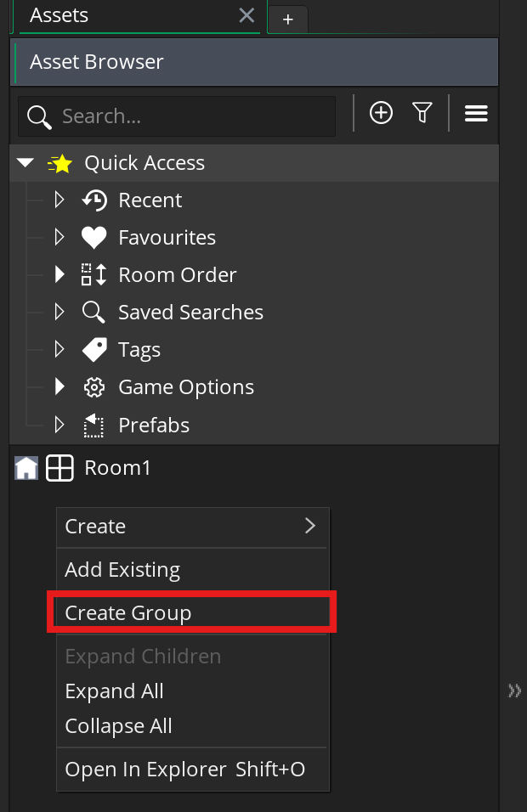Select Add Existing menu entry

click(123, 570)
